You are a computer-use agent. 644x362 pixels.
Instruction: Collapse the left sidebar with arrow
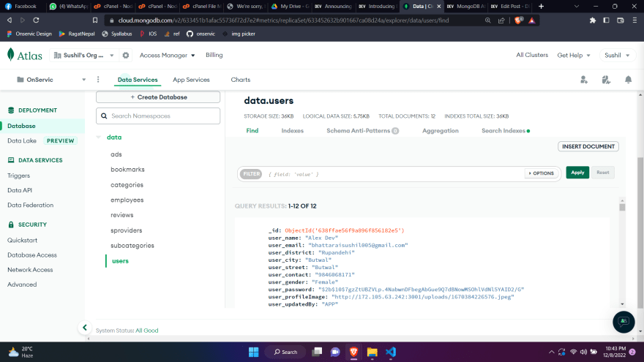(85, 328)
